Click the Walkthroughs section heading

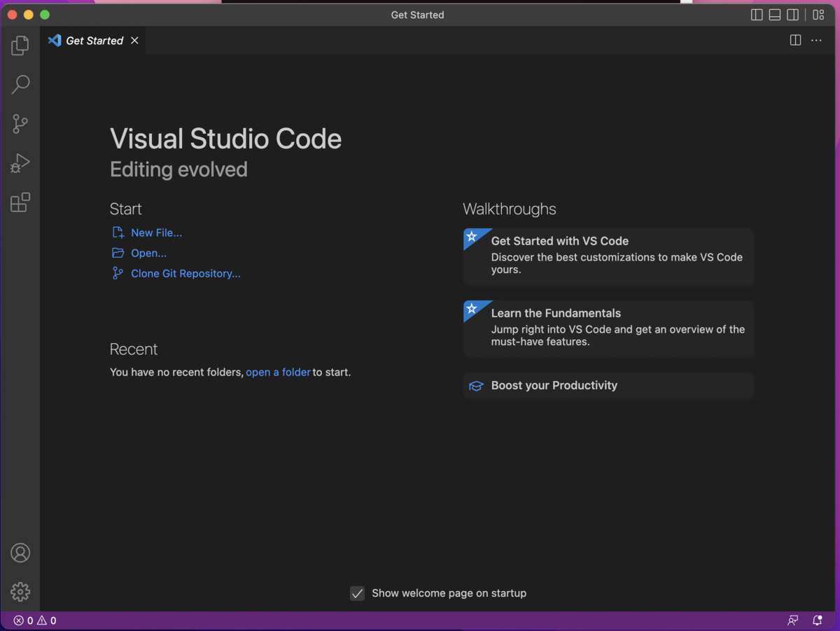(x=510, y=209)
